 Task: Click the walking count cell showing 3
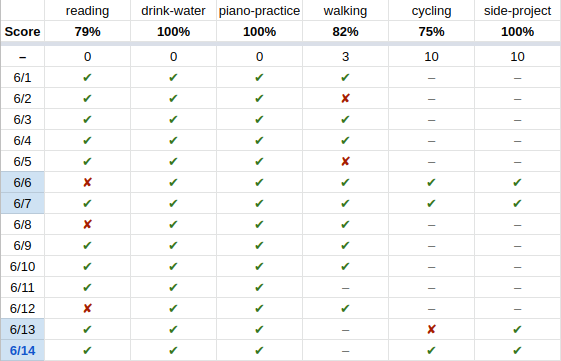pos(345,57)
